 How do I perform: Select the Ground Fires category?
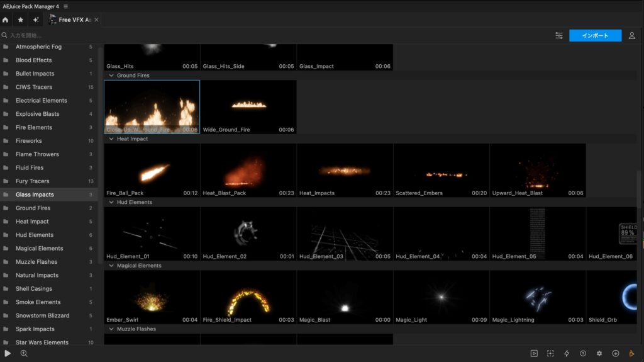pyautogui.click(x=48, y=208)
